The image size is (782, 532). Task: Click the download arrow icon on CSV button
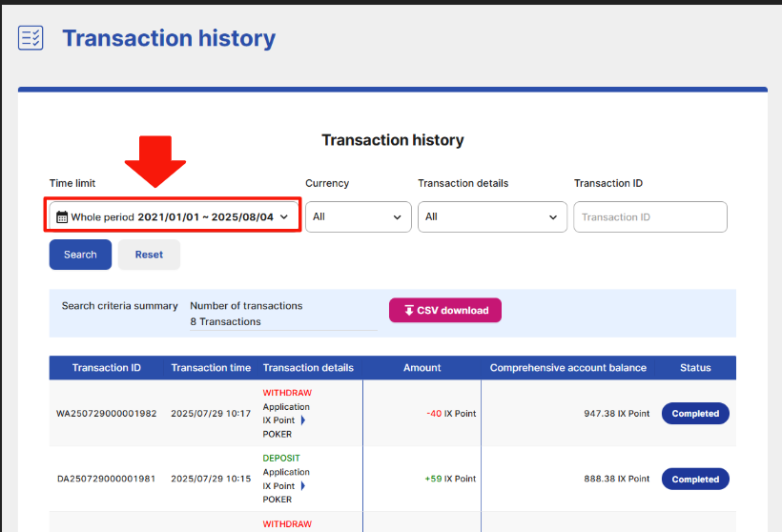(x=409, y=310)
